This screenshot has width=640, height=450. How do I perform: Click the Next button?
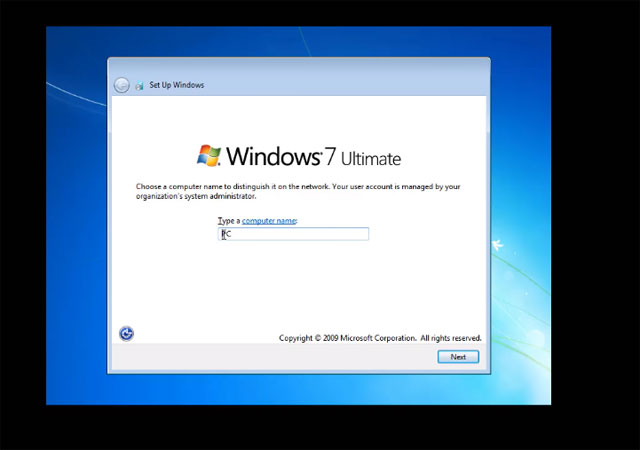(x=458, y=357)
